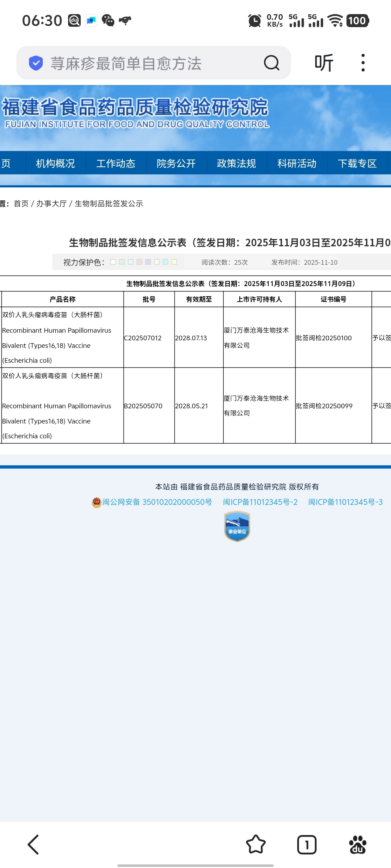Tap the WeChat notification icon
This screenshot has height=868, width=391.
[x=108, y=21]
